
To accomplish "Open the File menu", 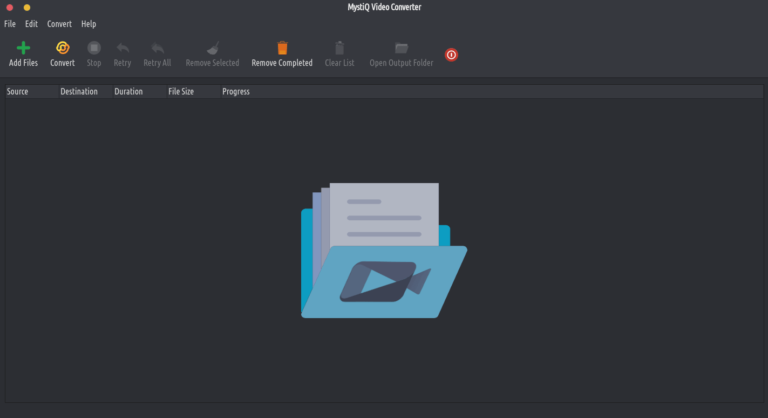I will [x=10, y=23].
